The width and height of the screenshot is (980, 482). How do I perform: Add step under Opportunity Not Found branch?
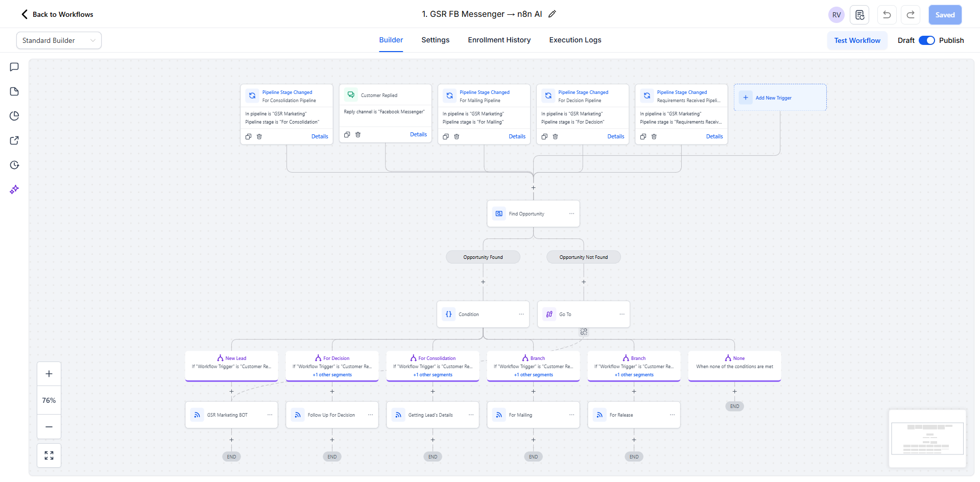[x=584, y=282]
